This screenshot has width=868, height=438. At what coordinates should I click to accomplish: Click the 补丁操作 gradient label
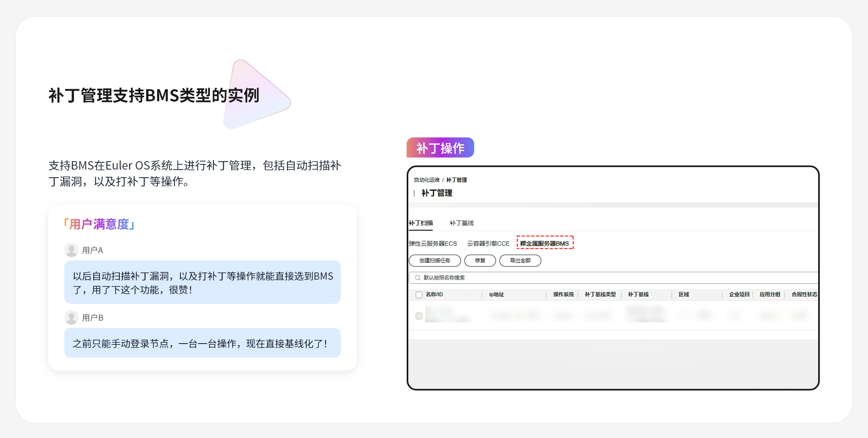click(x=440, y=148)
